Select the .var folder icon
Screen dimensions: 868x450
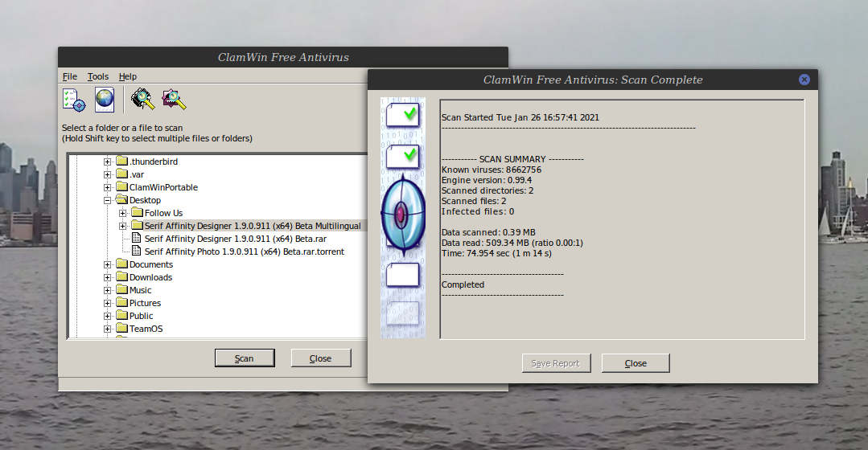coord(121,174)
